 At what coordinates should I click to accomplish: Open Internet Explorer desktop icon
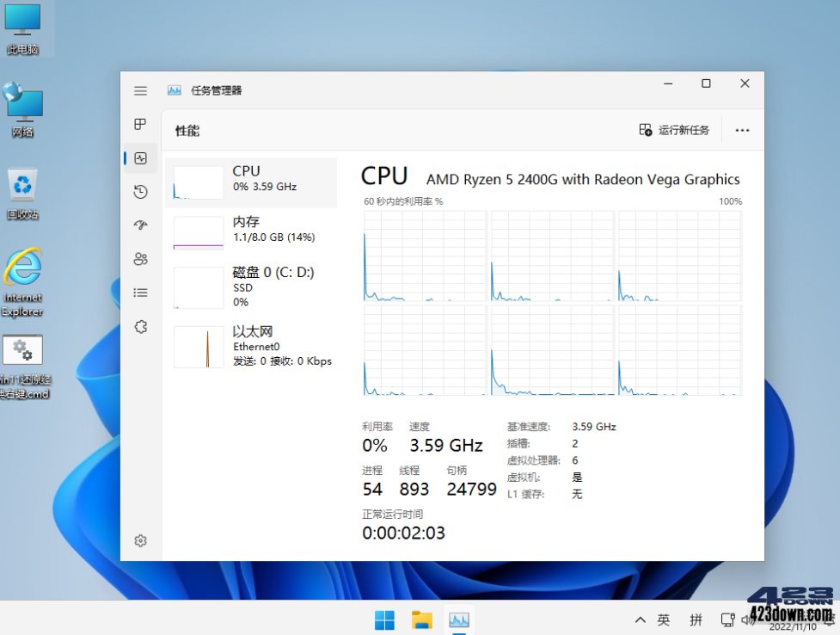pyautogui.click(x=22, y=282)
